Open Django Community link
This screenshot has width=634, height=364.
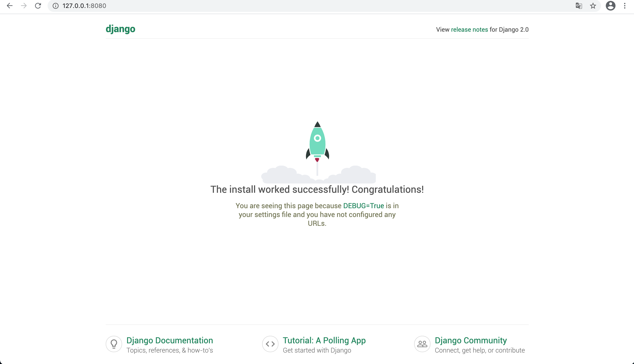pyautogui.click(x=471, y=340)
